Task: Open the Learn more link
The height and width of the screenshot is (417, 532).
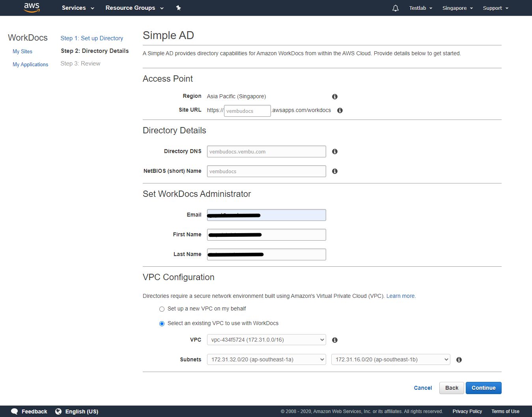Action: click(x=400, y=296)
